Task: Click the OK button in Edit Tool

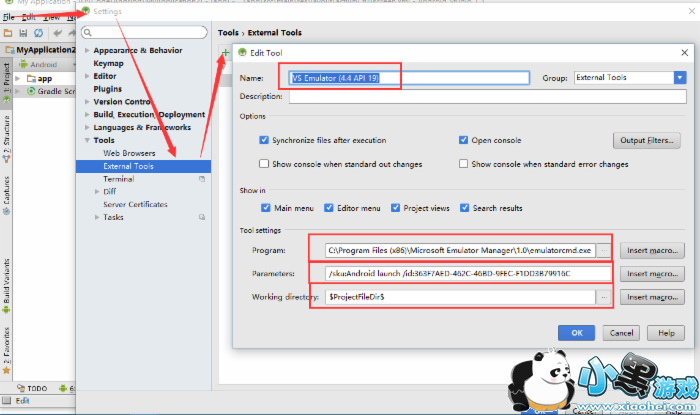Action: [x=576, y=333]
